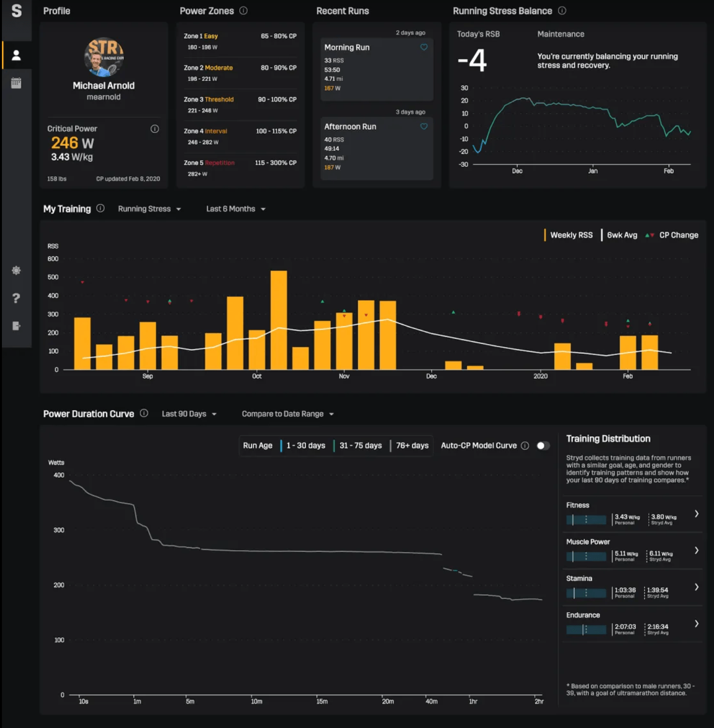Viewport: 714px width, 728px height.
Task: Open the calendar icon in the sidebar
Action: [16, 82]
